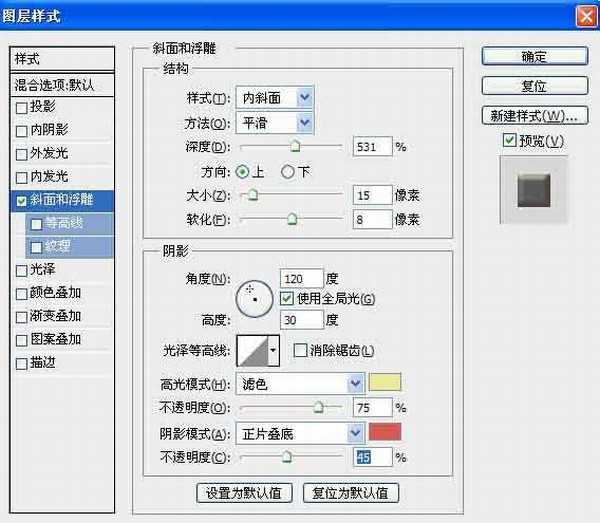
Task: Open the 方法 平滑 dropdown
Action: click(x=305, y=122)
